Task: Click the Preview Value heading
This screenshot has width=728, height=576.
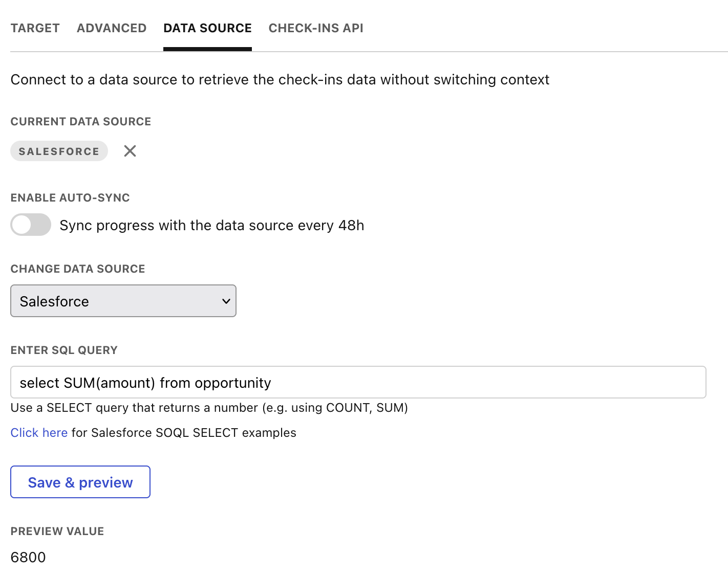Action: tap(57, 531)
